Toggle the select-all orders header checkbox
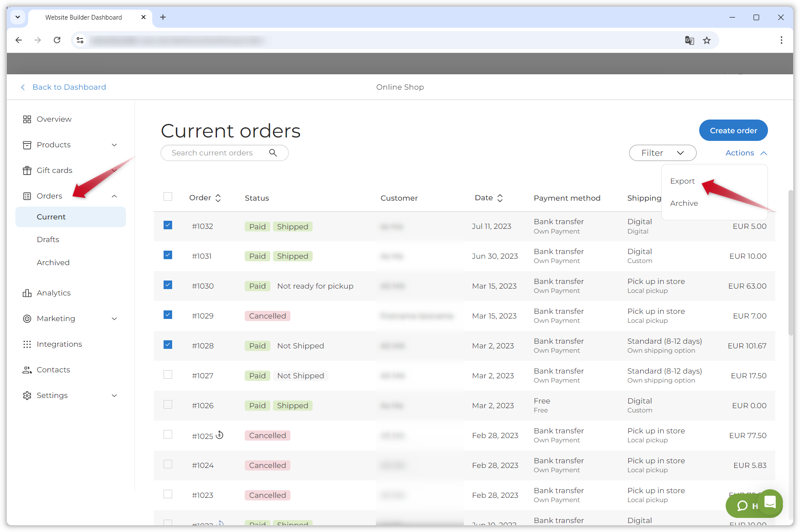 pos(168,196)
